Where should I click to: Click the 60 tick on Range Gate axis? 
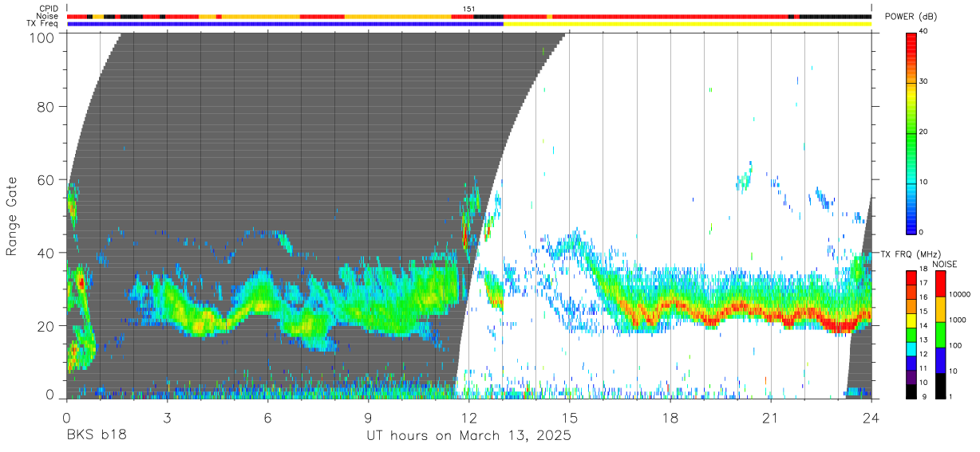(x=46, y=180)
